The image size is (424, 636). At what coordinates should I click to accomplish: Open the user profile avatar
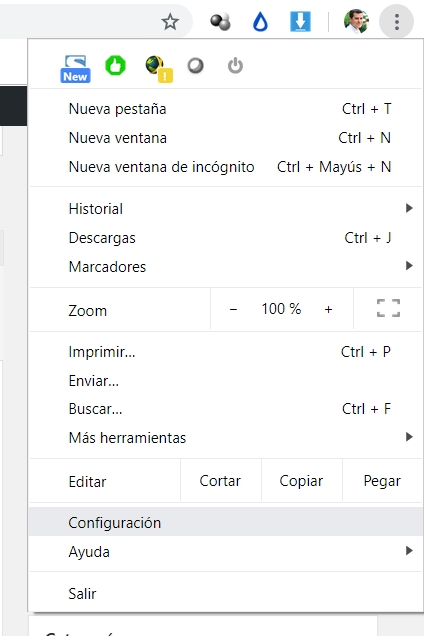(x=356, y=21)
